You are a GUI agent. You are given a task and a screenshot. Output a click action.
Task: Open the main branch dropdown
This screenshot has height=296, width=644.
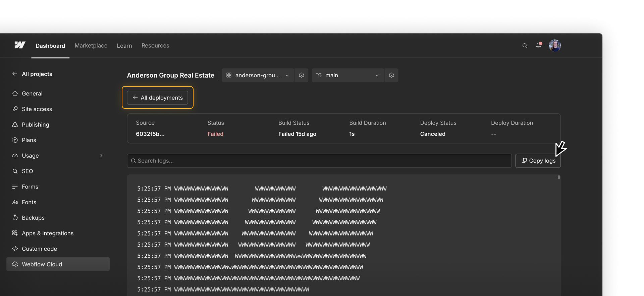click(347, 75)
